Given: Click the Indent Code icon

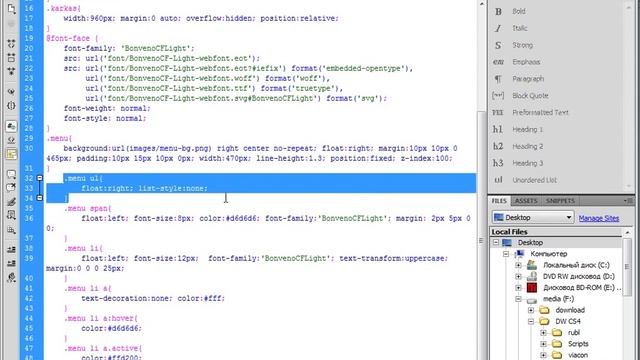Looking at the screenshot, I should [x=11, y=249].
